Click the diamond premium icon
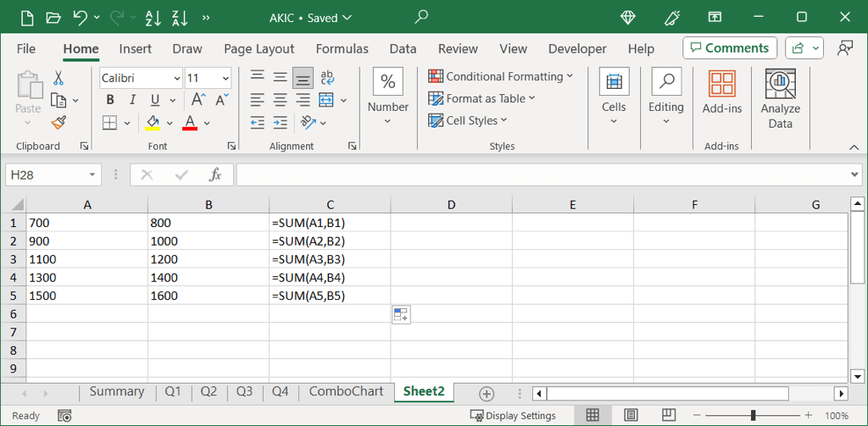This screenshot has width=868, height=426. point(628,18)
